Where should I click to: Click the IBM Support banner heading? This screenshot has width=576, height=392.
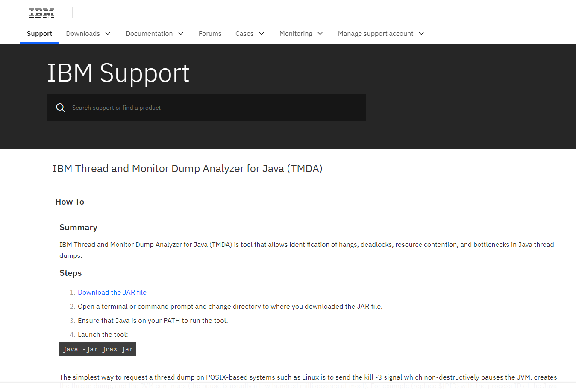[x=118, y=73]
